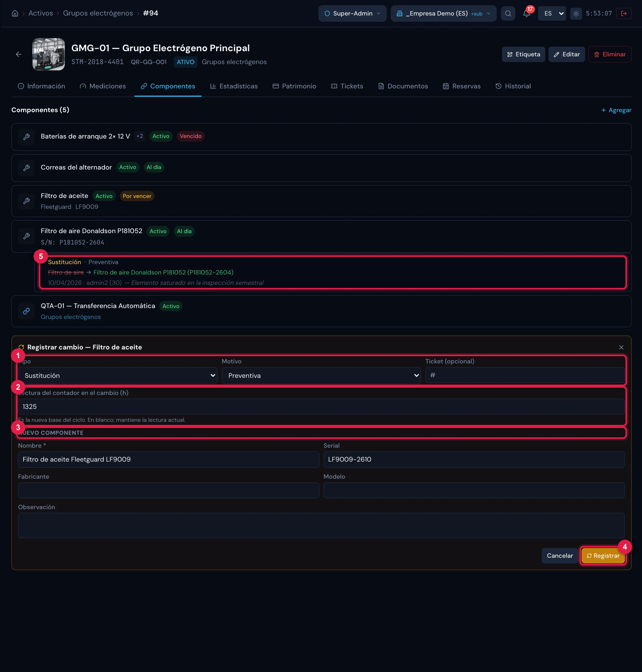Click the Etiqueta button

(523, 54)
